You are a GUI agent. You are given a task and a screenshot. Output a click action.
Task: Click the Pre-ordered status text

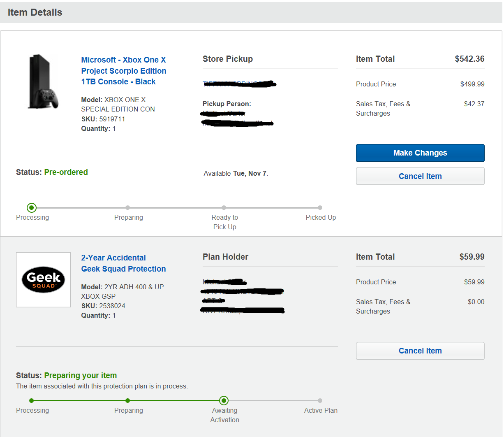66,172
